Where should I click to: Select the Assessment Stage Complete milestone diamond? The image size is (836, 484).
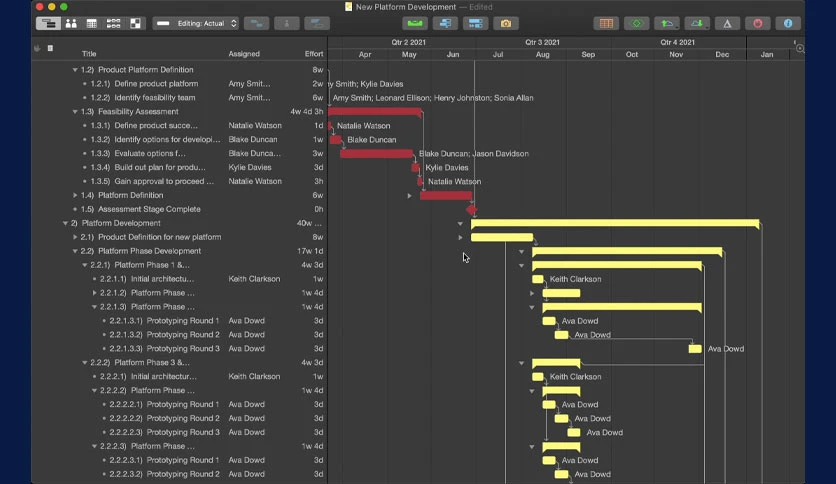tap(471, 209)
